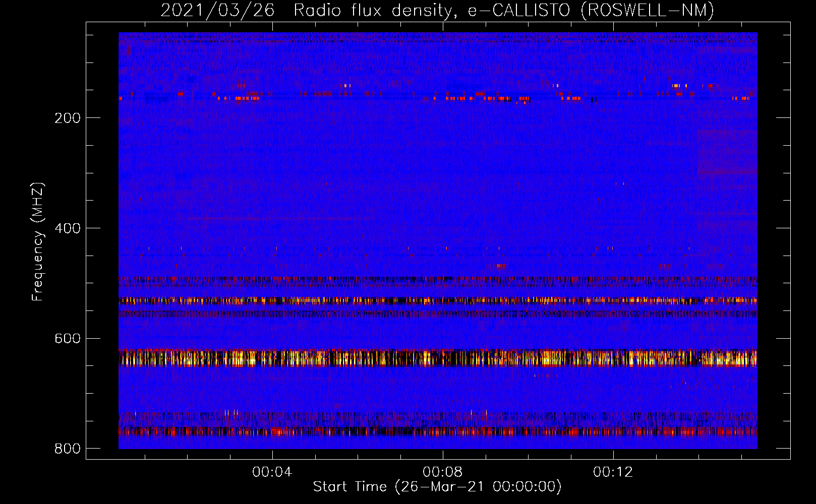Screen dimensions: 816x504
Task: Click the 00:08 time tick label
Action: click(443, 472)
